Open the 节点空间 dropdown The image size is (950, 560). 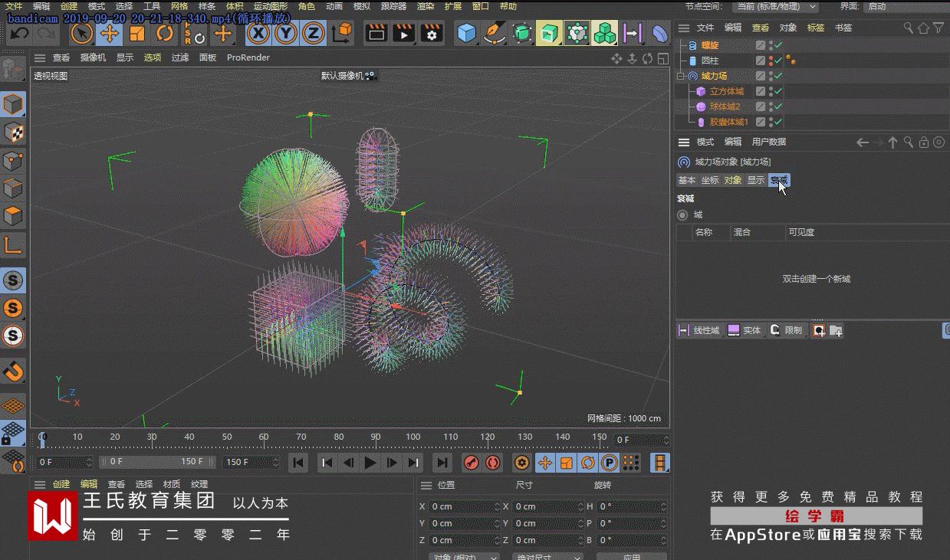(x=774, y=6)
